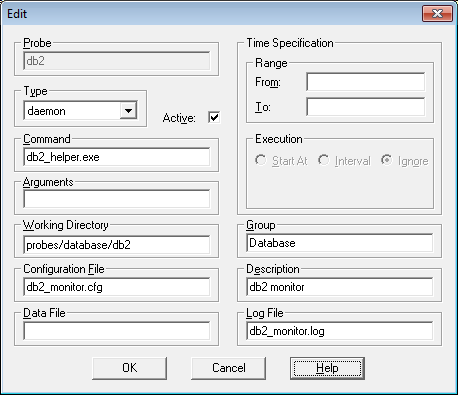Close the Edit dialog window

tap(437, 14)
